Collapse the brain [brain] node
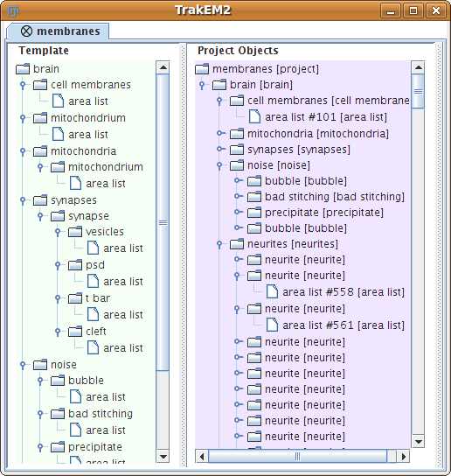The height and width of the screenshot is (476, 451). (202, 85)
